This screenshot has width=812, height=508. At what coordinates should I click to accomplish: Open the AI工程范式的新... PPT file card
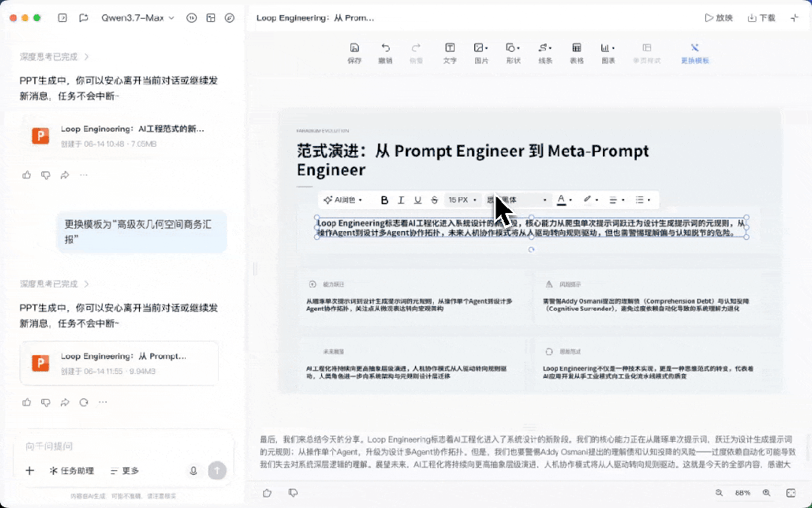pos(119,135)
